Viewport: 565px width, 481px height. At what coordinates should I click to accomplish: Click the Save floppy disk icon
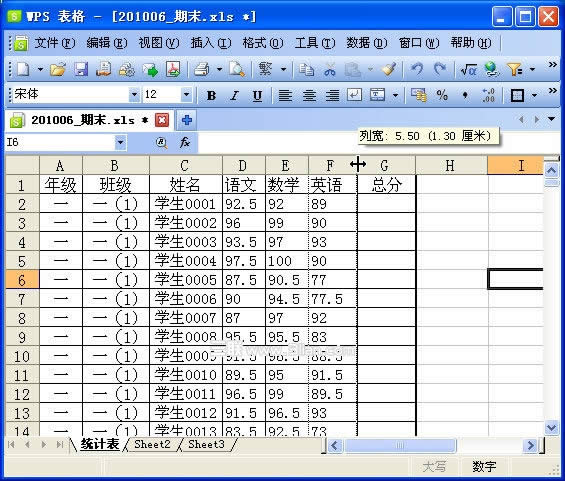tap(81, 69)
